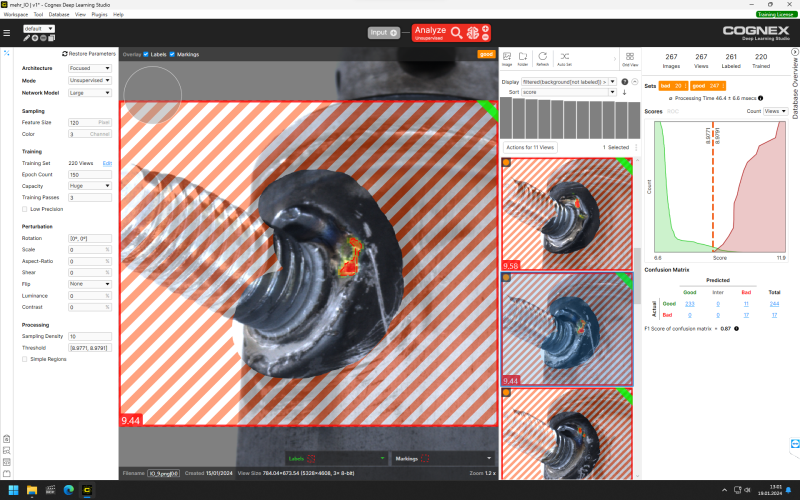The image size is (800, 500).
Task: Toggle the Labels overlay checkbox
Action: 146,54
